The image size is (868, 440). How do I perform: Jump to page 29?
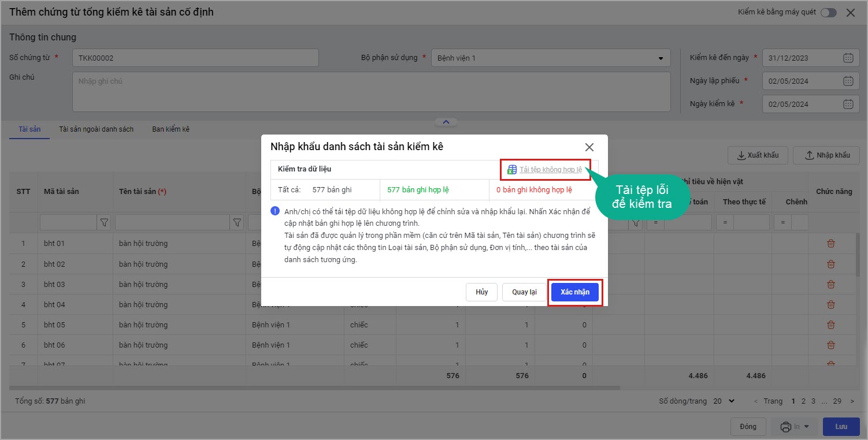837,401
